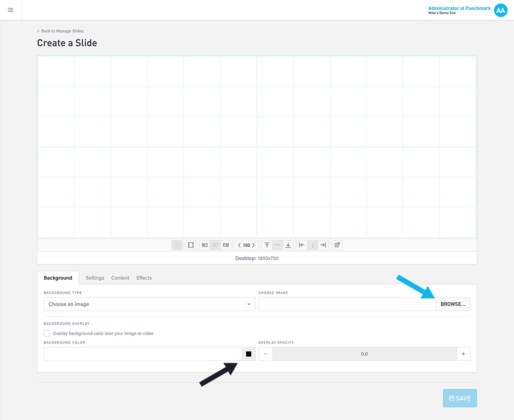Image resolution: width=514 pixels, height=420 pixels.
Task: Open the hamburger navigation menu
Action: [x=11, y=10]
